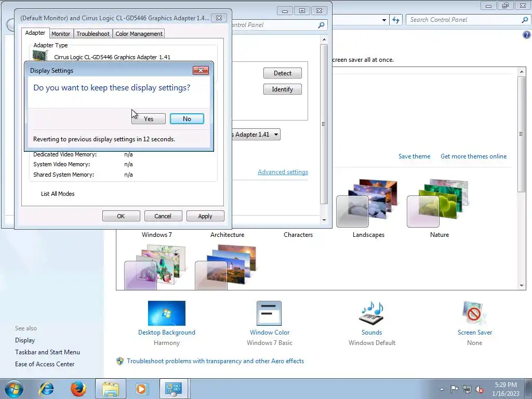Click the Desktop Background link text
The width and height of the screenshot is (532, 399).
point(167,332)
